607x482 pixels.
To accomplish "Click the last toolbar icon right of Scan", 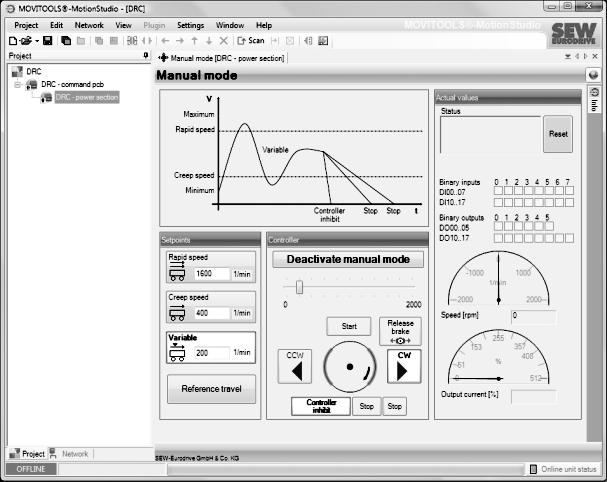I will pos(323,41).
